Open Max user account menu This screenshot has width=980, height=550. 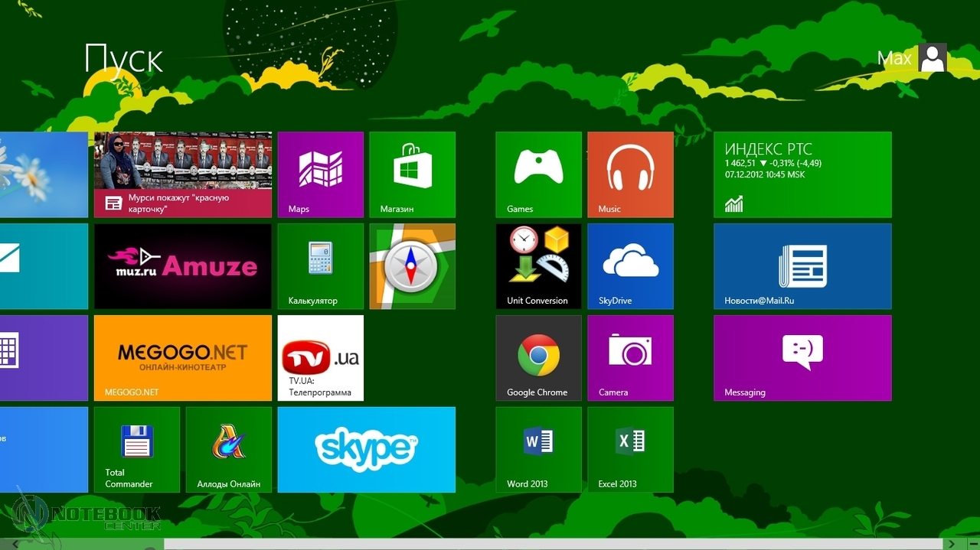[x=912, y=58]
